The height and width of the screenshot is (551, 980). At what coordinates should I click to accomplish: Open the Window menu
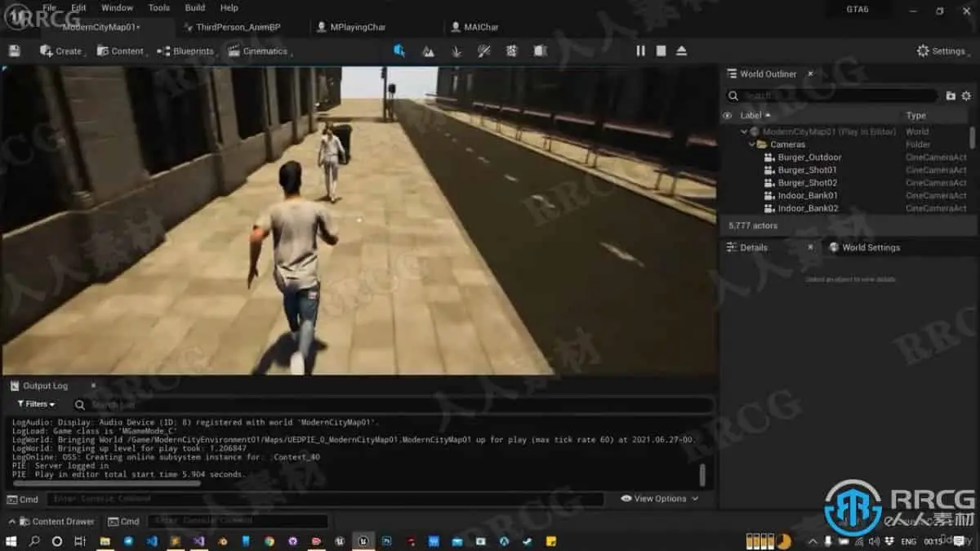pos(118,7)
